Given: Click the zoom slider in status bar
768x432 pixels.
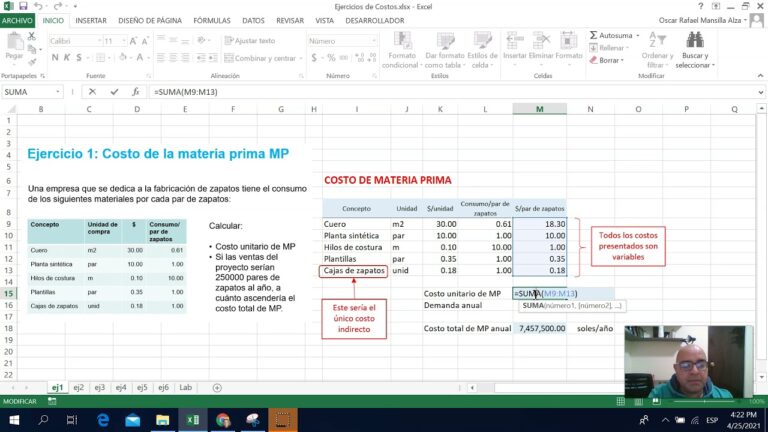Looking at the screenshot, I should point(705,402).
